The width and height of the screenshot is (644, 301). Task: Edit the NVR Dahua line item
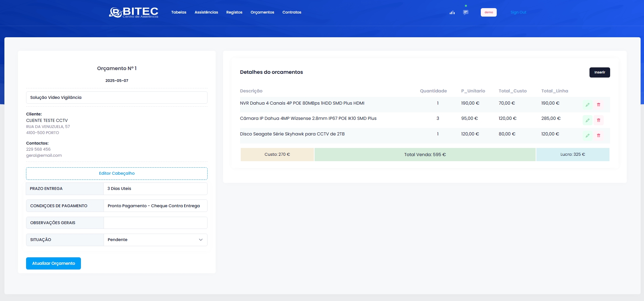pos(587,105)
